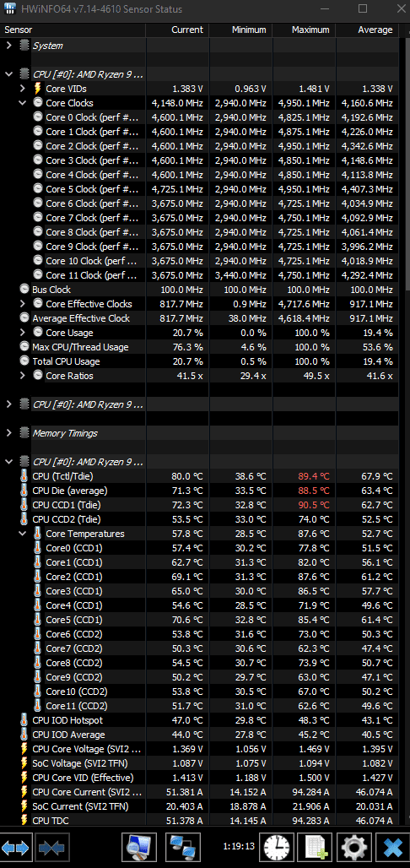Expand the Core VIDs node
The height and width of the screenshot is (868, 410).
pos(22,88)
